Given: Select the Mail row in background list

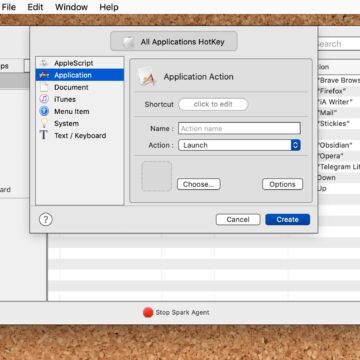Looking at the screenshot, I should coord(338,112).
